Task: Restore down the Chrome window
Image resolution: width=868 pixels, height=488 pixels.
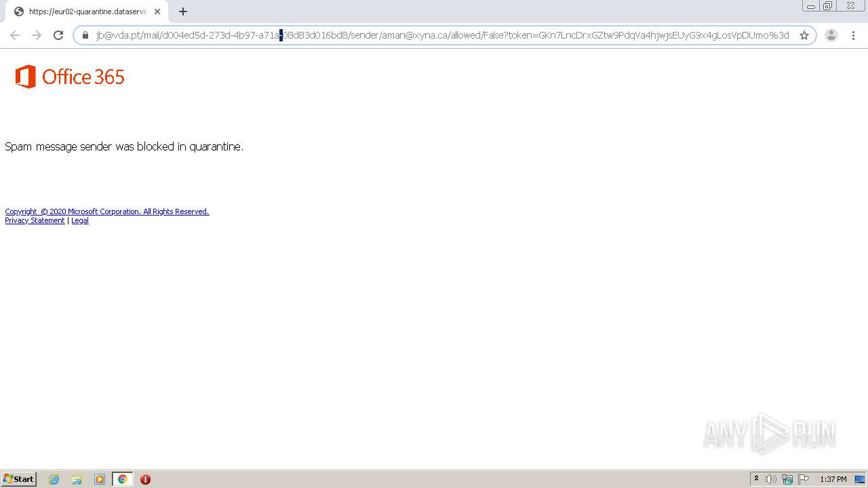Action: 828,6
